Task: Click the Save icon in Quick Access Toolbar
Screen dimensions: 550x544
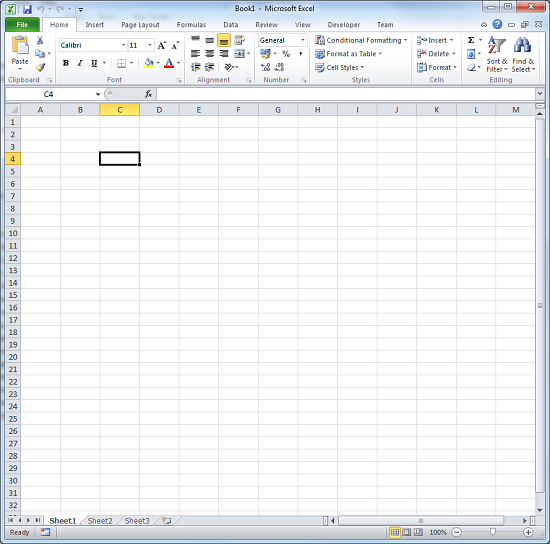Action: coord(27,9)
